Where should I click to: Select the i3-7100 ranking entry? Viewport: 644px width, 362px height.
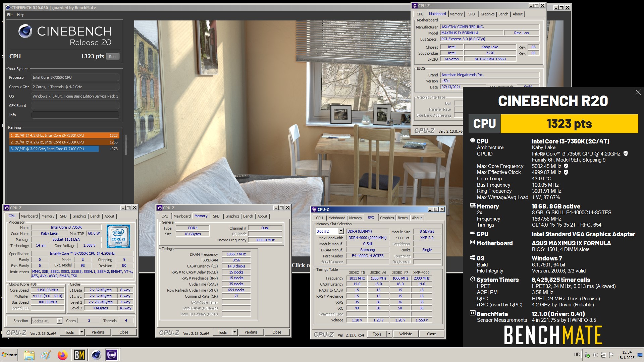[64, 149]
